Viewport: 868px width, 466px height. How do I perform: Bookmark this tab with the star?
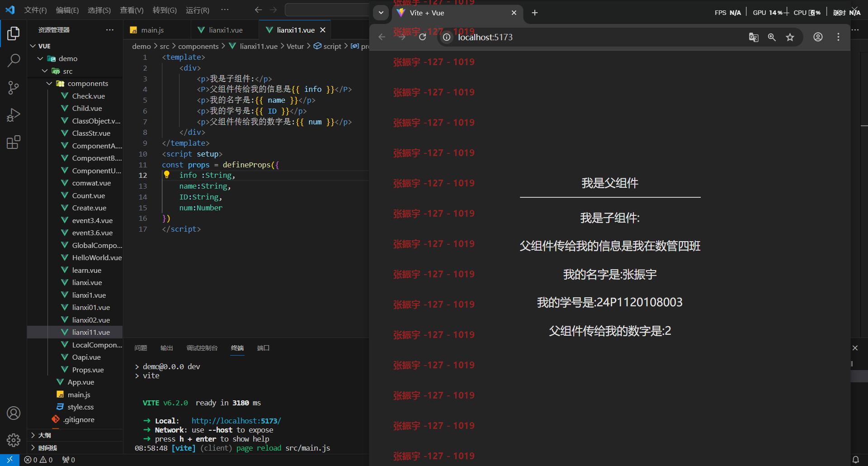coord(790,37)
